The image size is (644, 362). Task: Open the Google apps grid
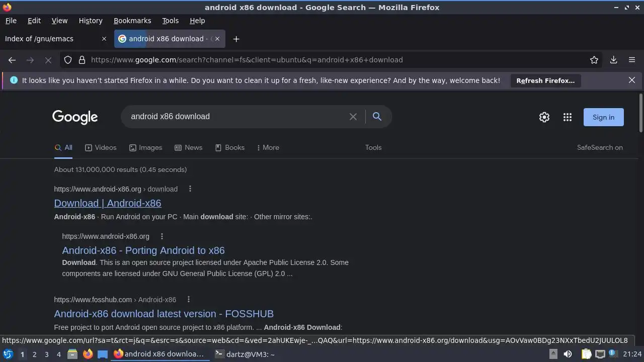pos(568,117)
